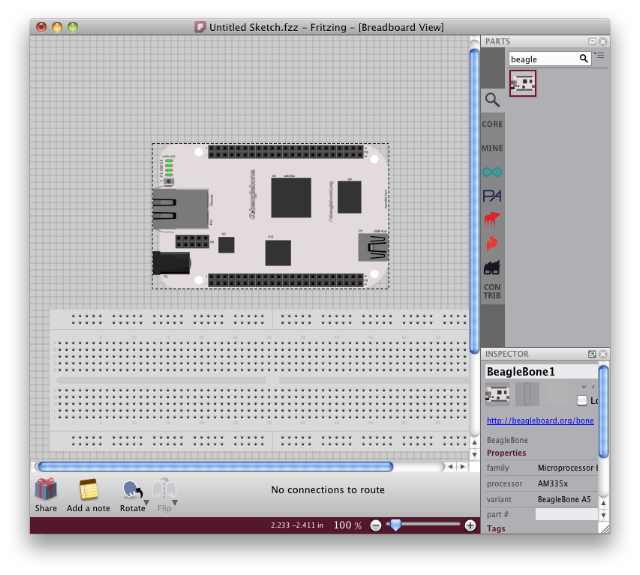
Task: Click the search magnifier in the beagle field
Action: point(584,59)
